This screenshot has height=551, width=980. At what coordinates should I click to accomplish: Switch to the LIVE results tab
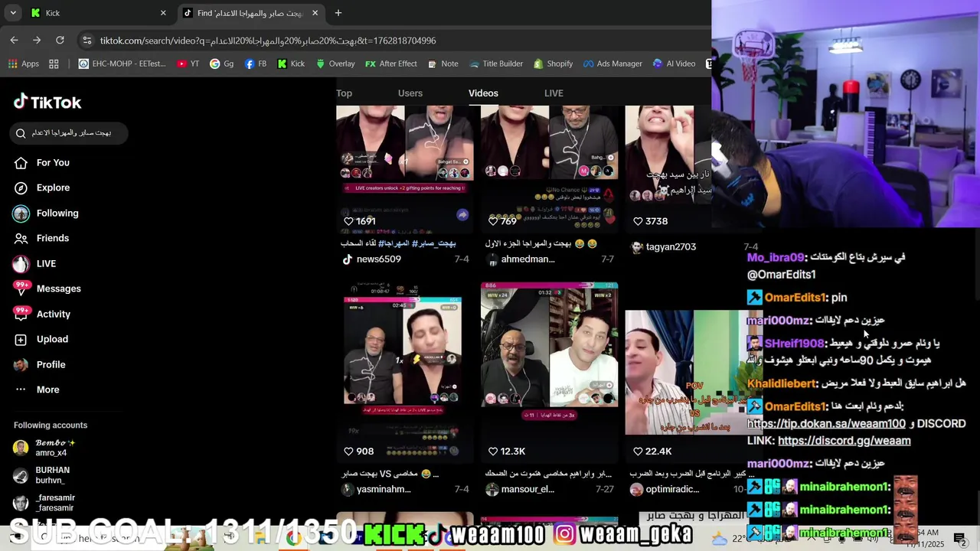click(x=554, y=93)
